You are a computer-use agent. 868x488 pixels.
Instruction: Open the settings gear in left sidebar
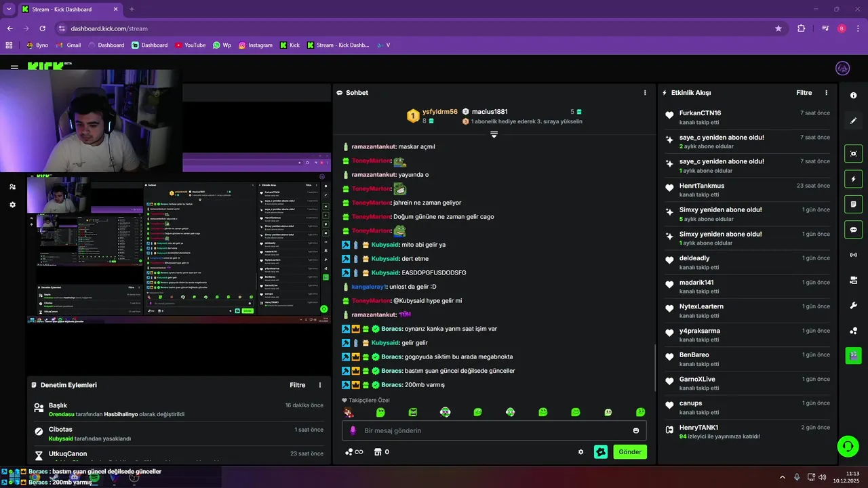12,205
